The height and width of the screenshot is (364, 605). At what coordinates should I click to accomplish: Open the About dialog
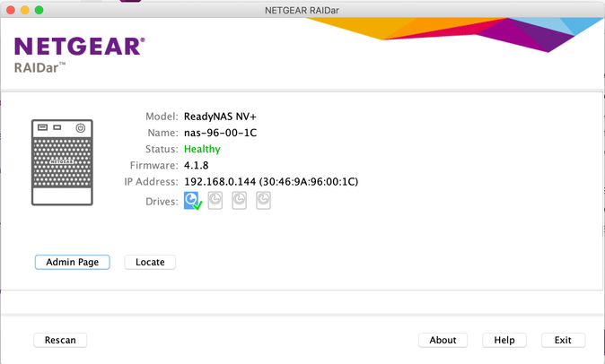click(x=443, y=340)
